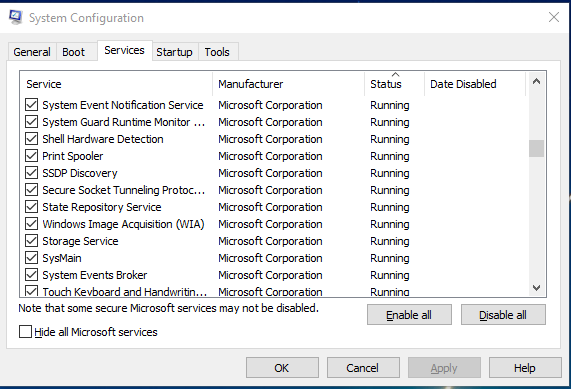Select the Print Spooler service name
571x389 pixels.
pyautogui.click(x=73, y=156)
